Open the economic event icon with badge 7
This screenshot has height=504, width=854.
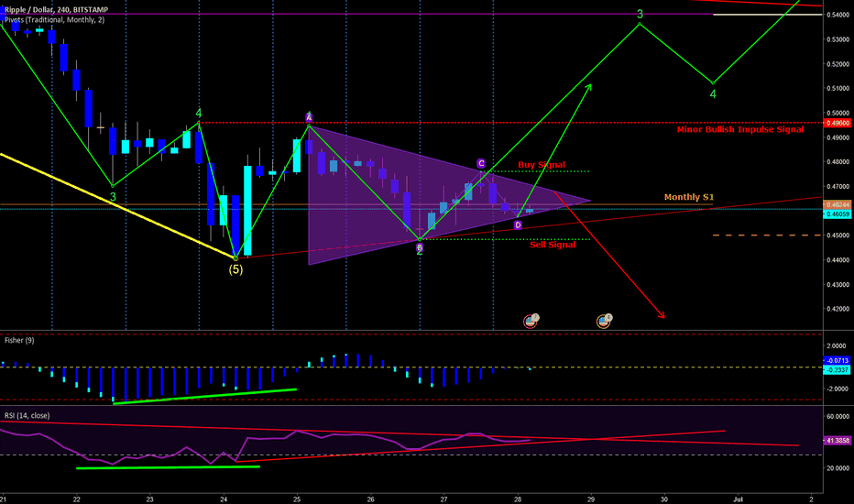pos(531,321)
